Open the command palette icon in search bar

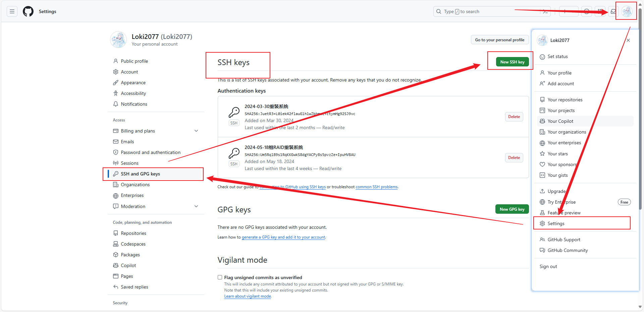[x=545, y=11]
